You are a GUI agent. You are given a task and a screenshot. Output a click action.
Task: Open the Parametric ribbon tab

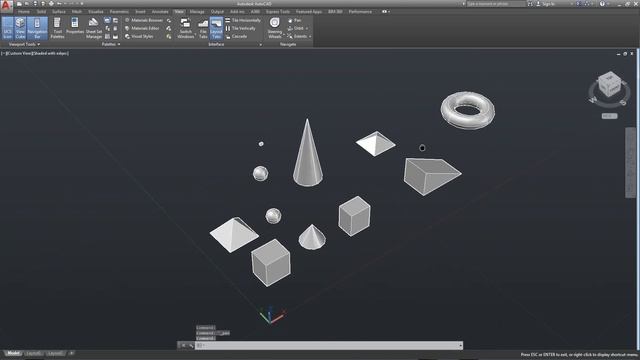pos(119,11)
